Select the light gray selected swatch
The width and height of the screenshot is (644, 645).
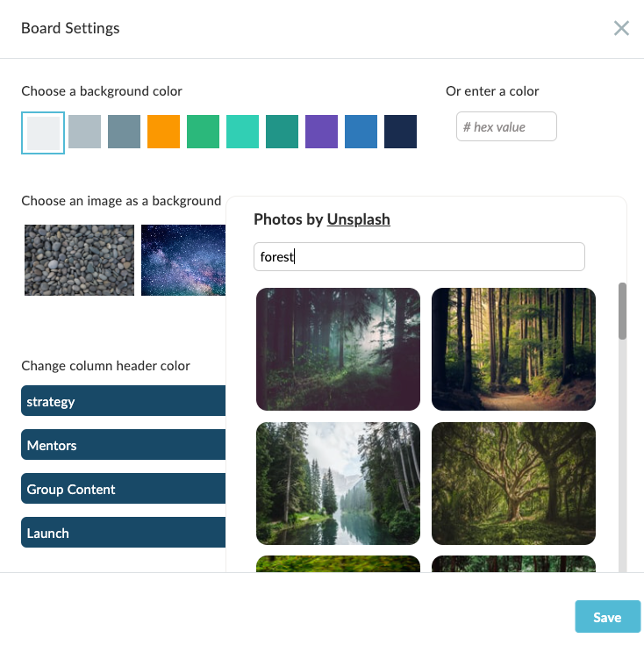[43, 133]
